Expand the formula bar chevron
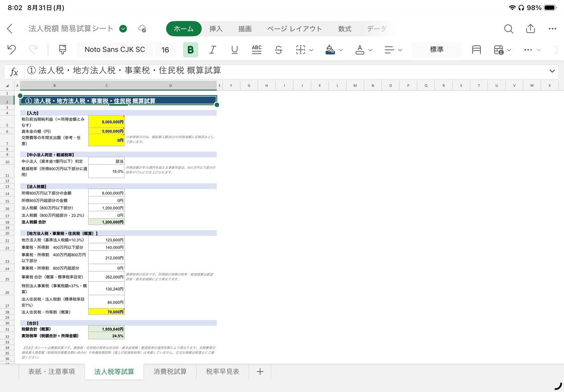Viewport: 564px width, 392px height. [552, 71]
